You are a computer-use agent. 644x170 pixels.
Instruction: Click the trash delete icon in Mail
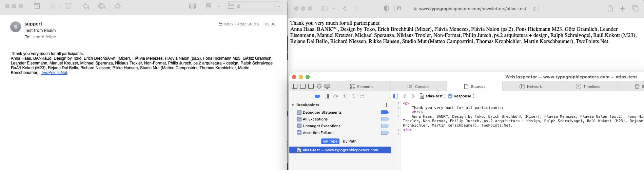[53, 6]
